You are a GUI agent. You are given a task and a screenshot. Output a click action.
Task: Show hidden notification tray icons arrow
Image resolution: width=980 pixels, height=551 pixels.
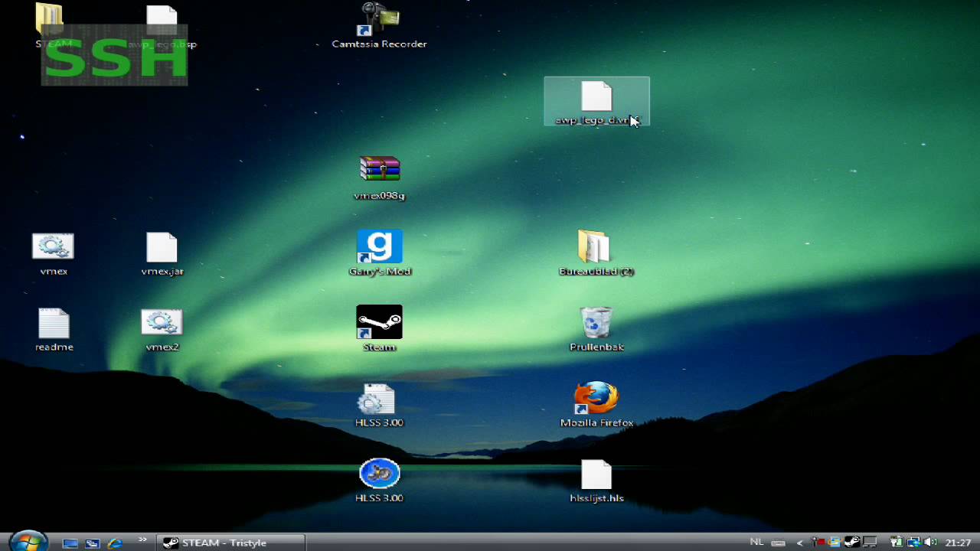[800, 543]
